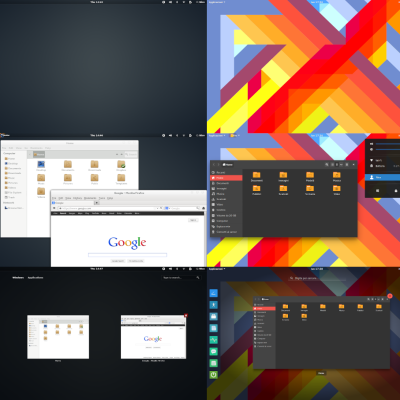Launch the document icon in the dash
This screenshot has width=400, height=400.
click(x=213, y=328)
